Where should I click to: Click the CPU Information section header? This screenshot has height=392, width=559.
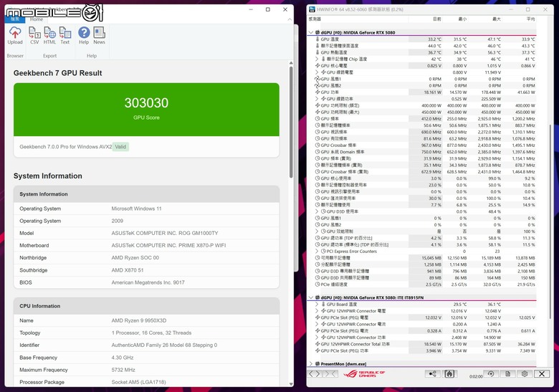(x=146, y=306)
